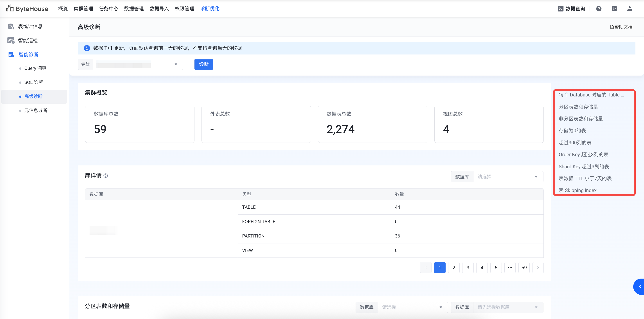Click the blue 诊断 button
This screenshot has height=319, width=644.
pos(203,64)
